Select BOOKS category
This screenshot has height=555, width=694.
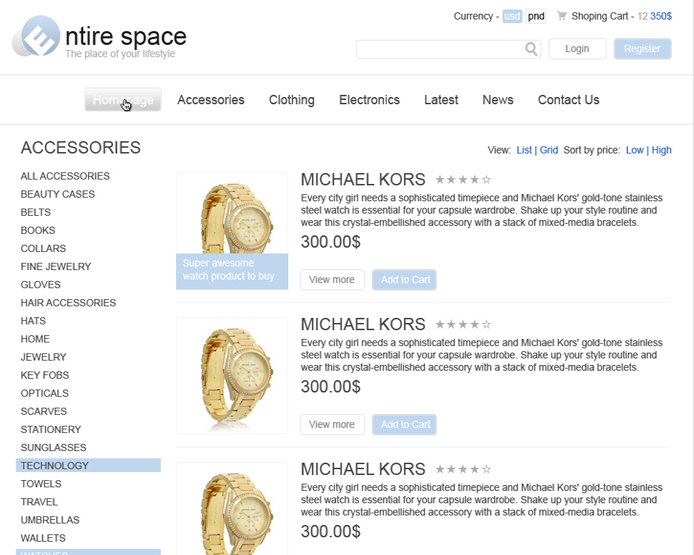(38, 231)
